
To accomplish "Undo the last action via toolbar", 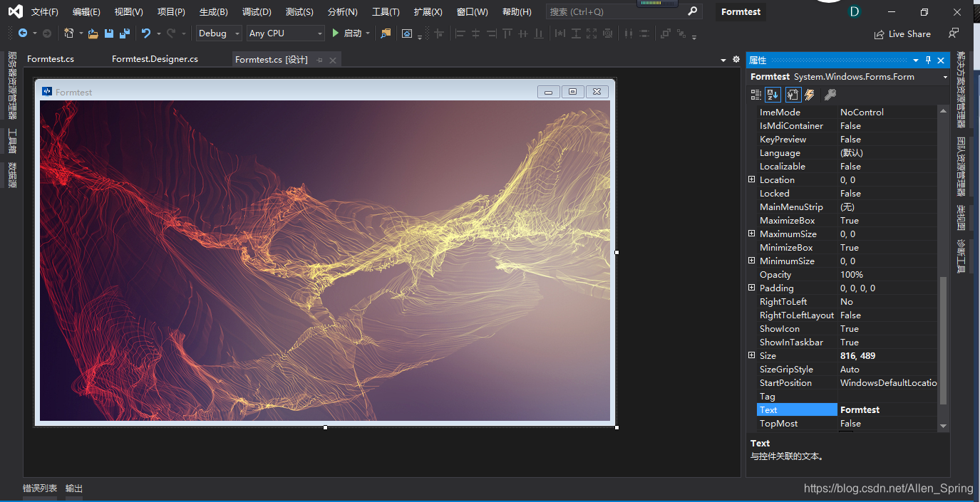I will pyautogui.click(x=146, y=33).
